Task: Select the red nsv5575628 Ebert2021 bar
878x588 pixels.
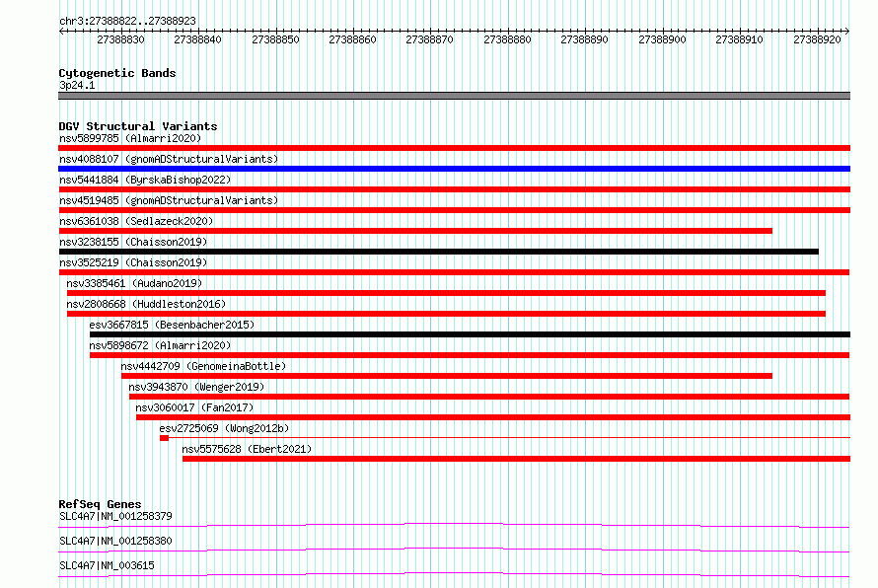Action: coord(516,459)
